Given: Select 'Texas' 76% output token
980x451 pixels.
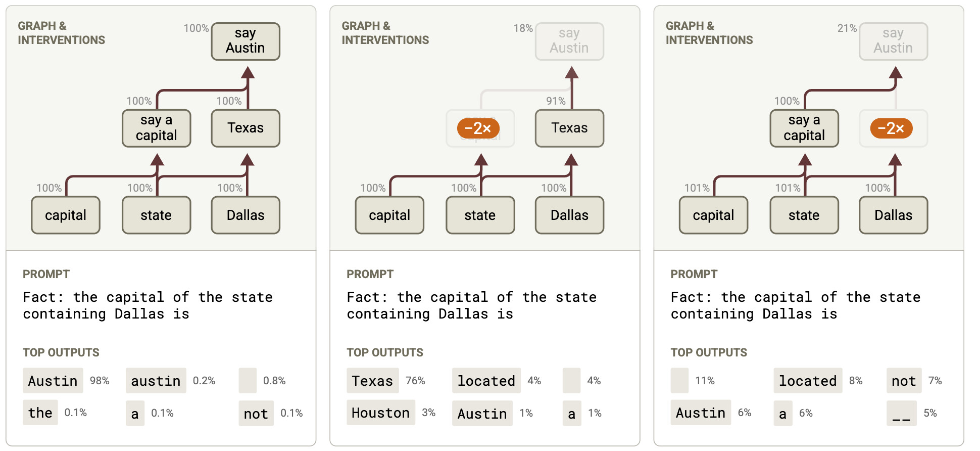Looking at the screenshot, I should pos(372,381).
